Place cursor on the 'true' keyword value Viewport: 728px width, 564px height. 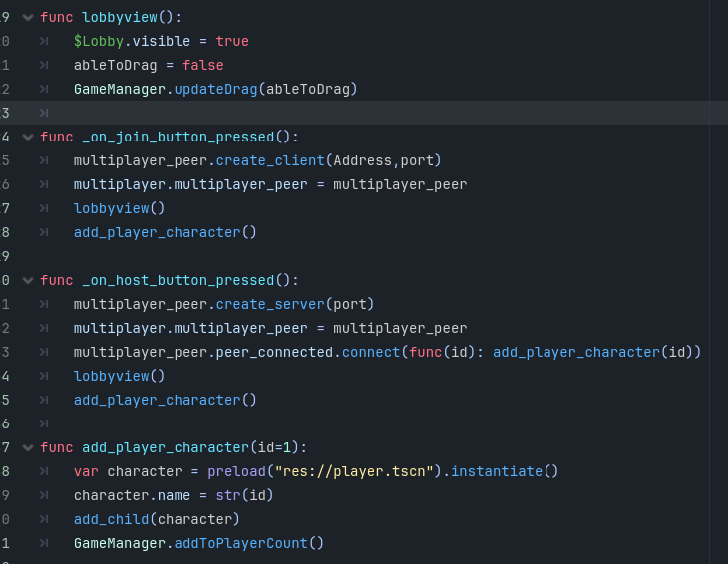click(x=232, y=41)
